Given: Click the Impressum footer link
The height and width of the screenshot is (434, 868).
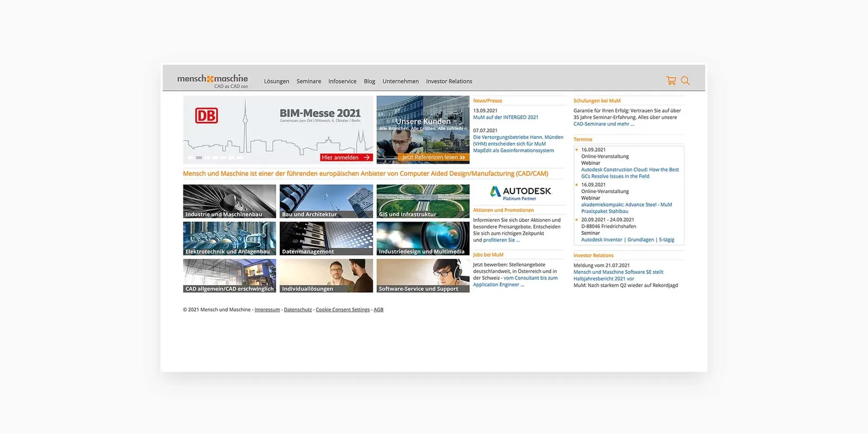Looking at the screenshot, I should click(267, 310).
